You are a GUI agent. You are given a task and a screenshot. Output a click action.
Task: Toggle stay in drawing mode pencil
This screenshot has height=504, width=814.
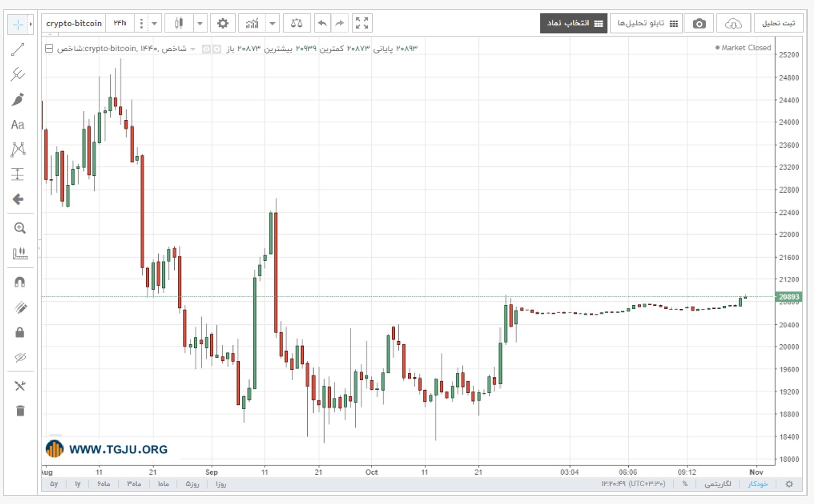(20, 307)
